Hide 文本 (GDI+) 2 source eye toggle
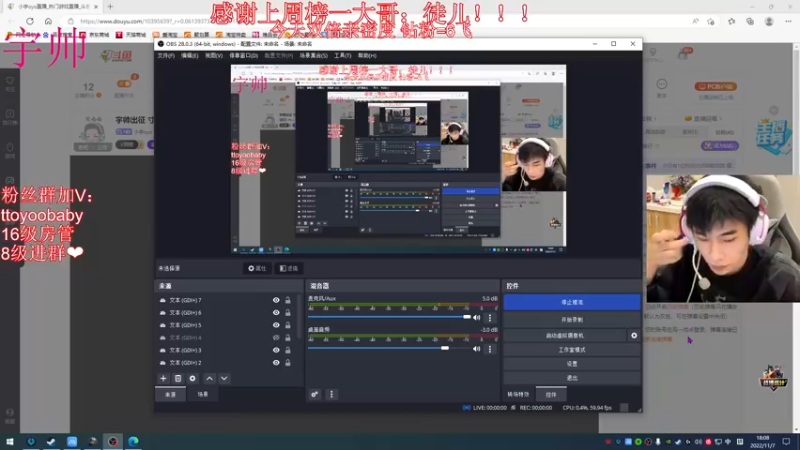The height and width of the screenshot is (450, 800). pyautogui.click(x=276, y=363)
